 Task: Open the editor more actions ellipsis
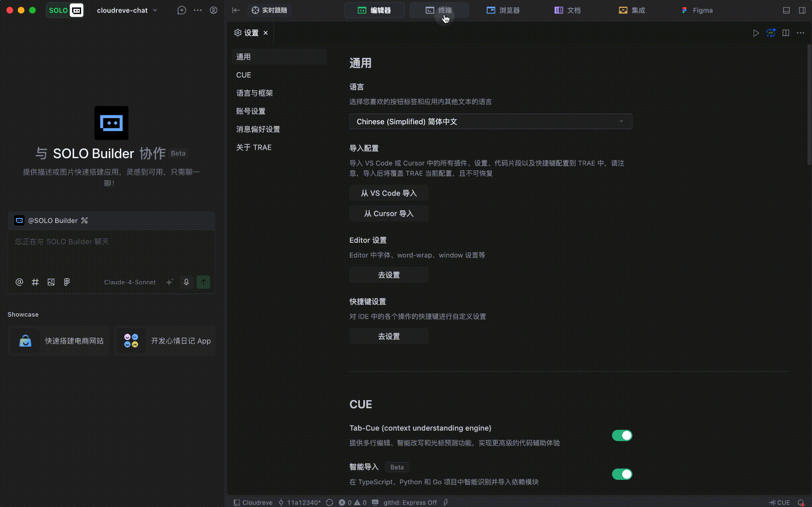pyautogui.click(x=800, y=33)
